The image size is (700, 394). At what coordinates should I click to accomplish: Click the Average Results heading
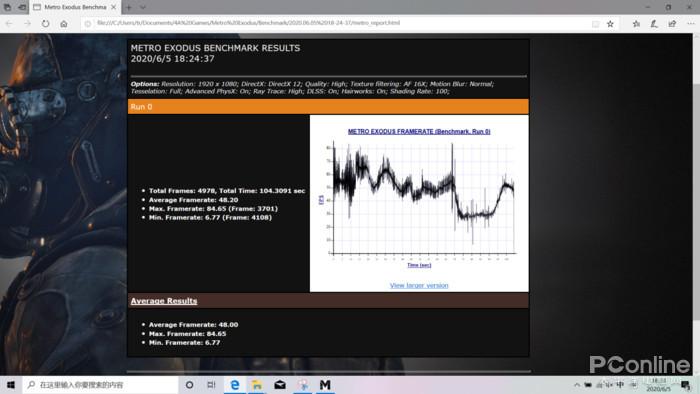pyautogui.click(x=164, y=301)
